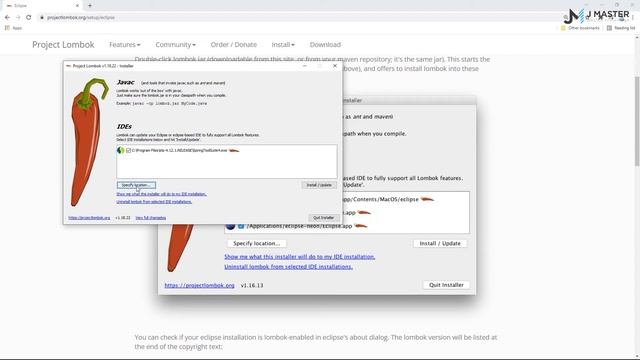Click Quit Installer in the v1.18.22 installer window

(x=323, y=218)
